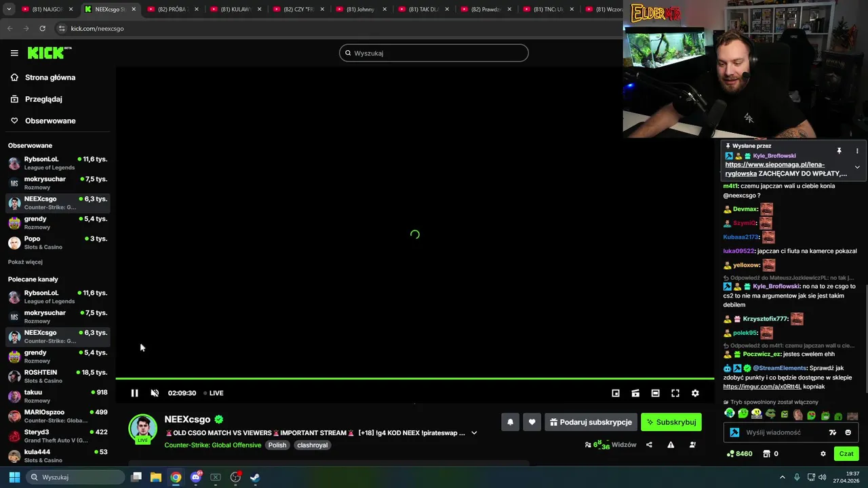This screenshot has width=868, height=488.
Task: Close the NEEXcsgo browser tab
Action: point(133,9)
